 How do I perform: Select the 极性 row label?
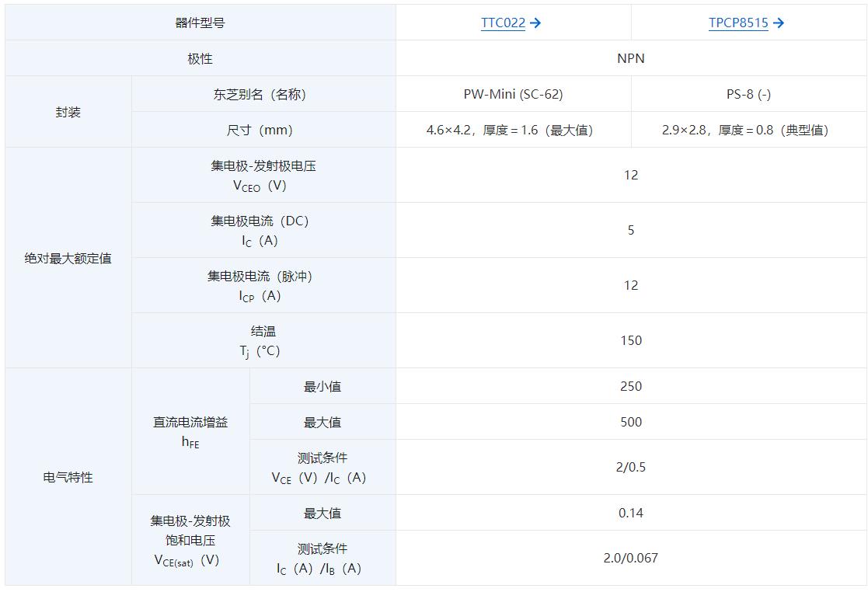click(x=200, y=58)
